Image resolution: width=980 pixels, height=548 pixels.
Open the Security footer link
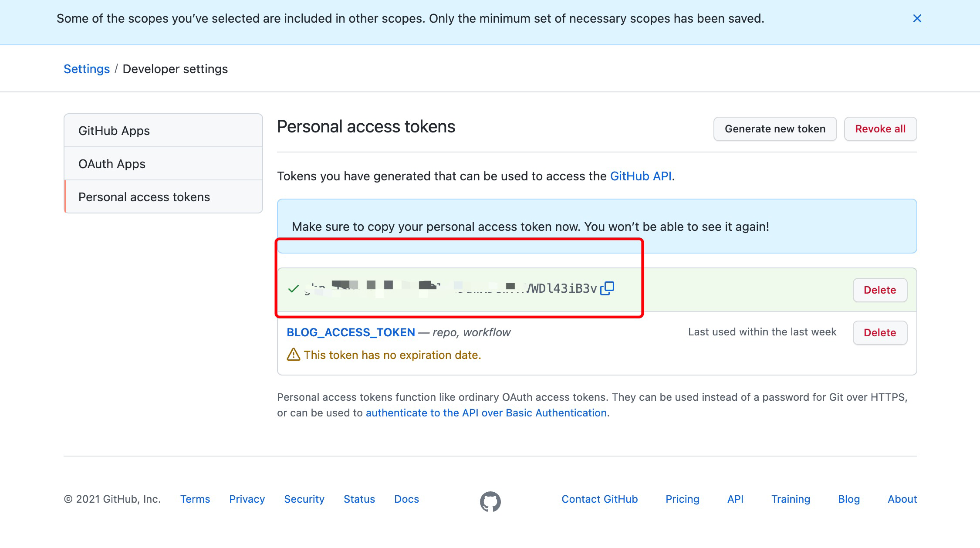304,499
